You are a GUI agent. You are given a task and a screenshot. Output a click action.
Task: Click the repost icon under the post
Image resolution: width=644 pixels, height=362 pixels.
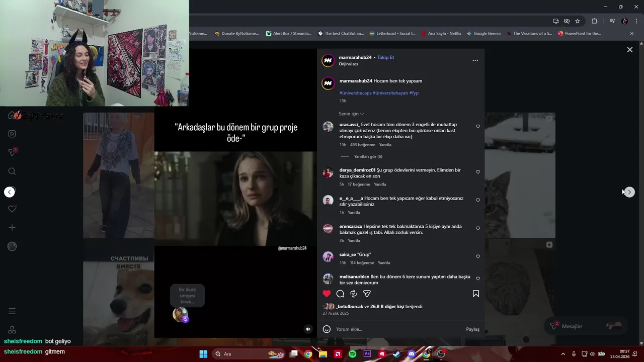[353, 294]
